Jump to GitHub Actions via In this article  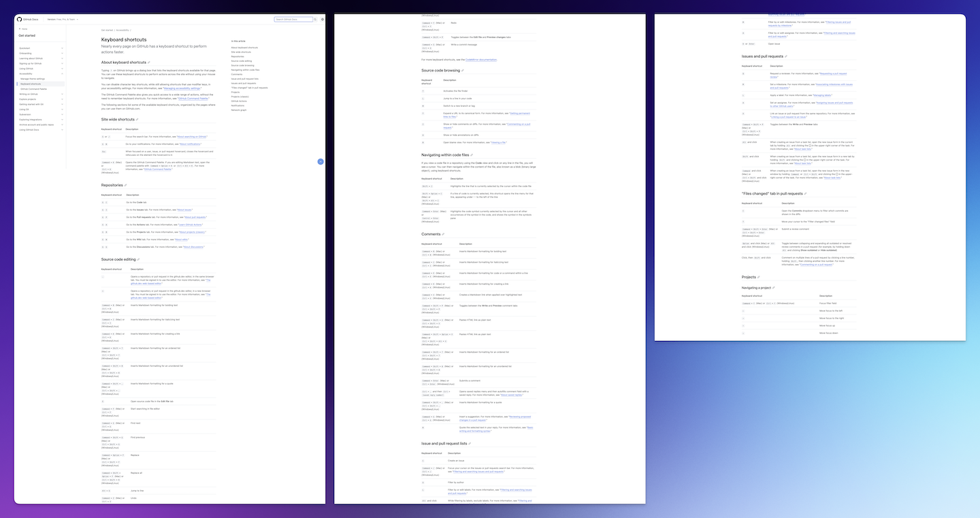(x=239, y=101)
